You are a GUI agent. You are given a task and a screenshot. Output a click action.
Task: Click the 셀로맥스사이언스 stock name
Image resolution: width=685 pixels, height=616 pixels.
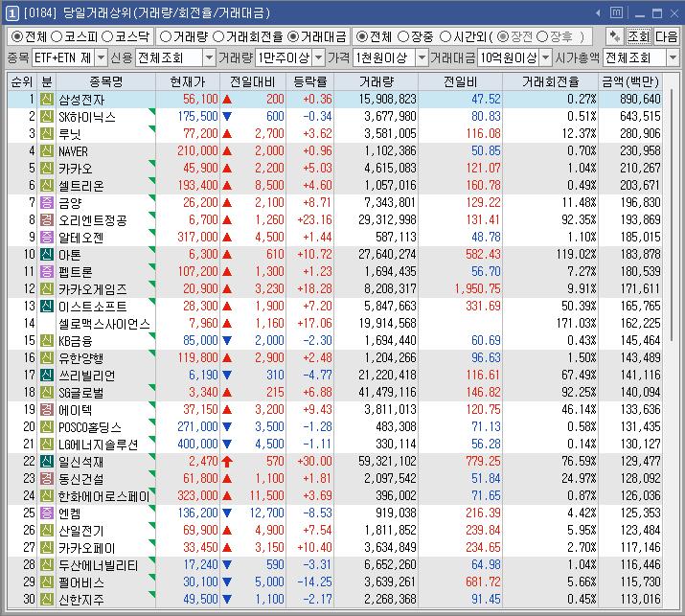click(104, 324)
